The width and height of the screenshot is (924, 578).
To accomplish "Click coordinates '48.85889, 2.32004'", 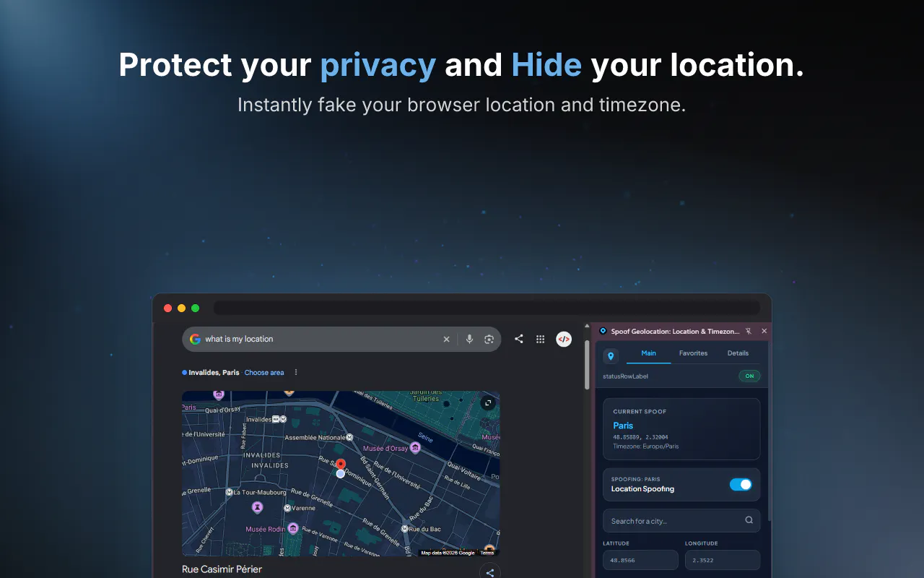I will pos(640,437).
